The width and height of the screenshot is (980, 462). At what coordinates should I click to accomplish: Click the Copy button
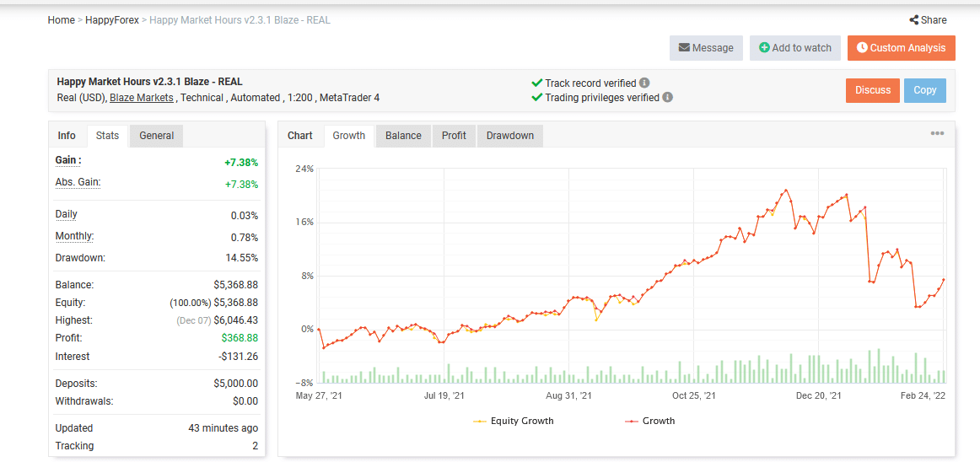(925, 90)
